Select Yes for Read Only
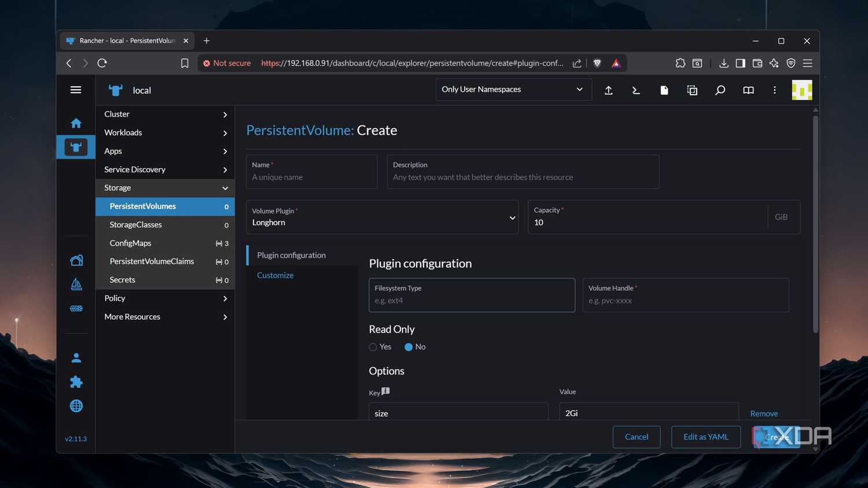 [373, 347]
